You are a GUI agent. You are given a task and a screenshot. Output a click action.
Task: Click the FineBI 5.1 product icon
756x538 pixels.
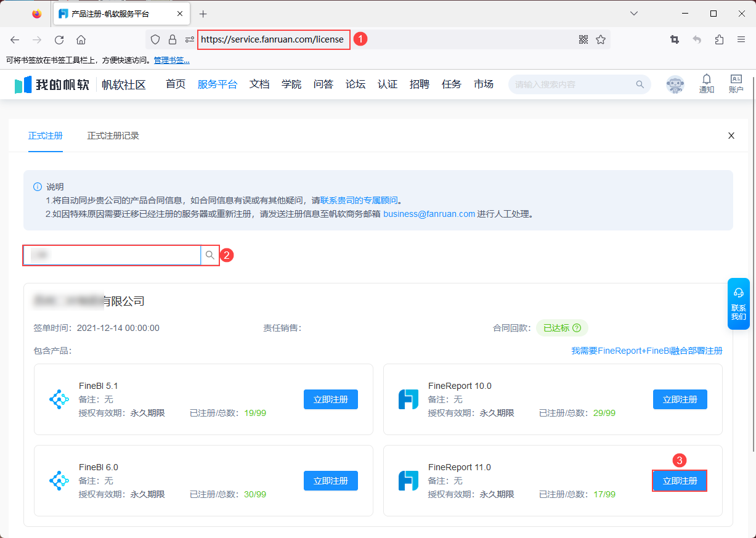pos(59,399)
